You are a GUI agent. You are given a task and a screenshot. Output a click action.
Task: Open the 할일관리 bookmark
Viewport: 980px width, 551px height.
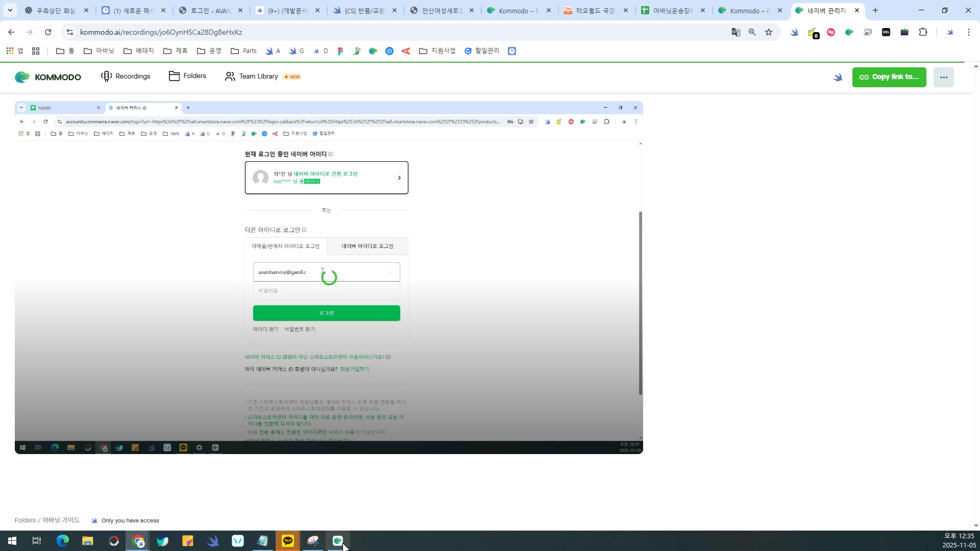(x=482, y=51)
